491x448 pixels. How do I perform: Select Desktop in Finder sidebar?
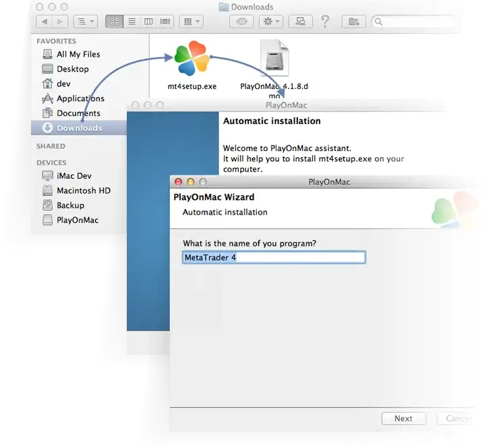point(73,69)
